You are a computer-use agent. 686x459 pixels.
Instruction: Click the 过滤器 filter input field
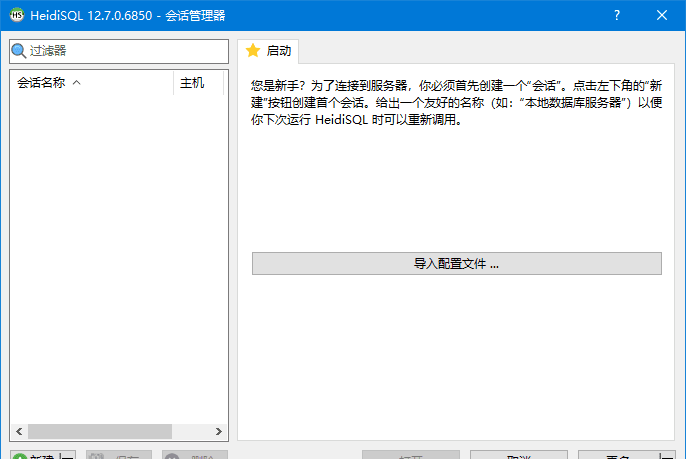pyautogui.click(x=119, y=51)
